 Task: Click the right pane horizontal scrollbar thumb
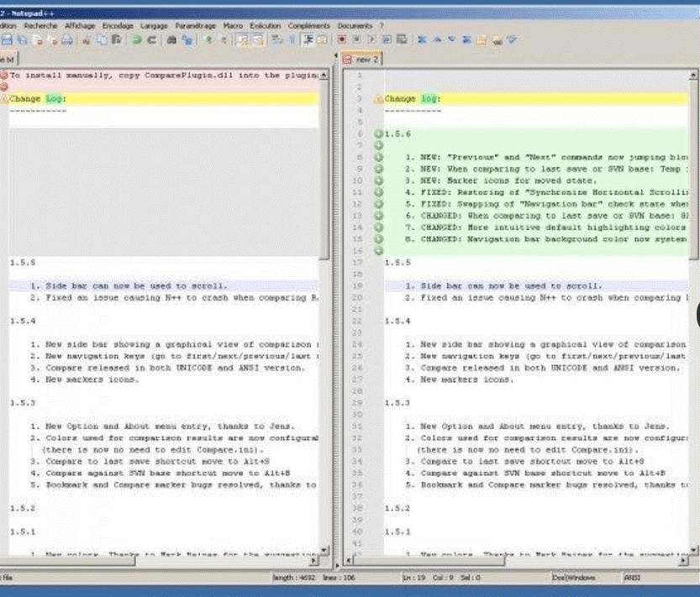(429, 560)
